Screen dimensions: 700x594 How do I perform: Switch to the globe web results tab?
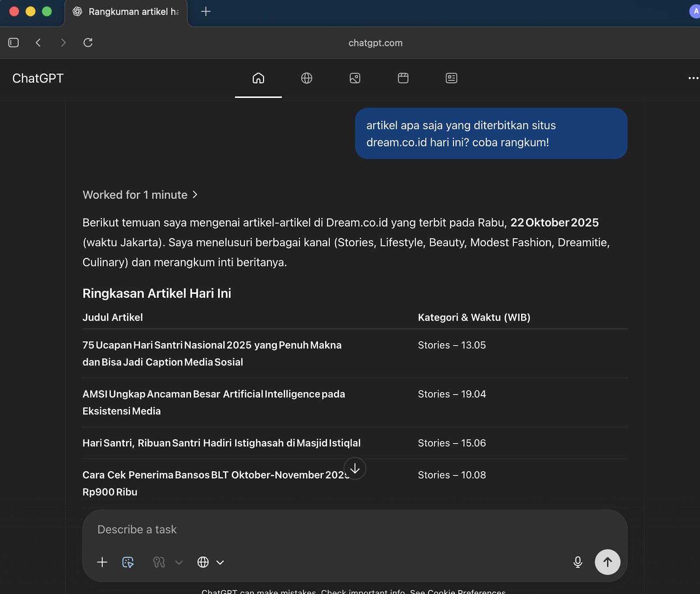click(x=307, y=78)
